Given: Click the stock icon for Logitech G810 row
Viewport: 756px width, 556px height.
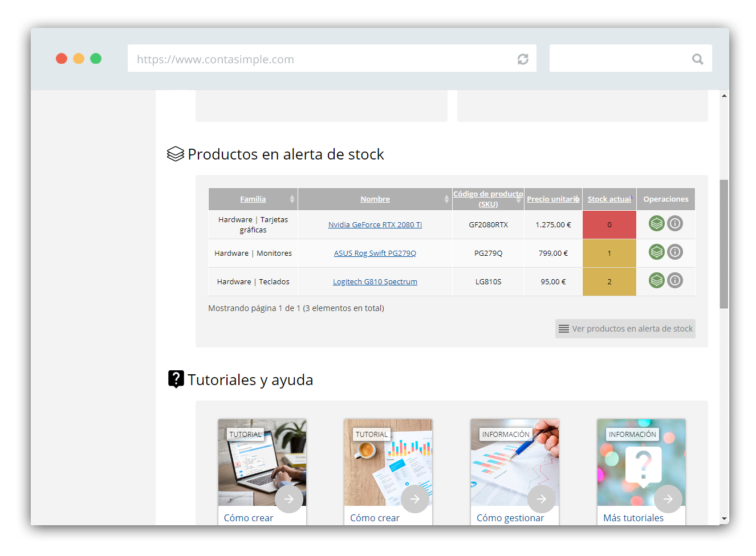Looking at the screenshot, I should pos(657,280).
